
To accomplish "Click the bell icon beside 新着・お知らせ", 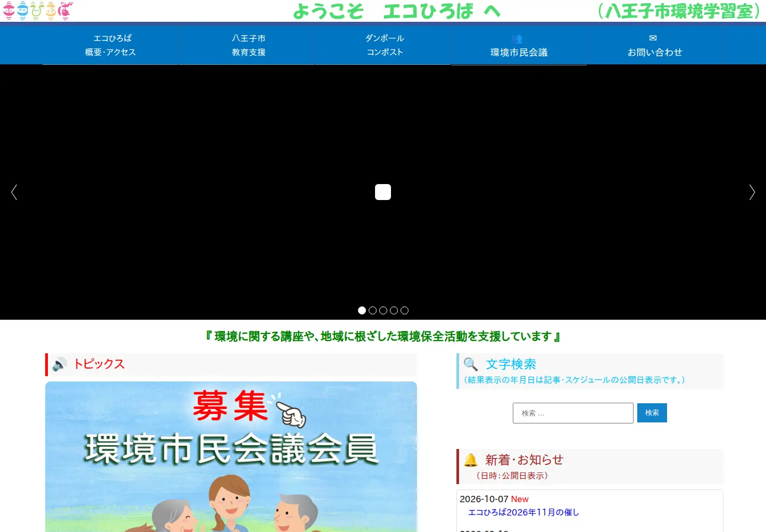I will pyautogui.click(x=471, y=460).
